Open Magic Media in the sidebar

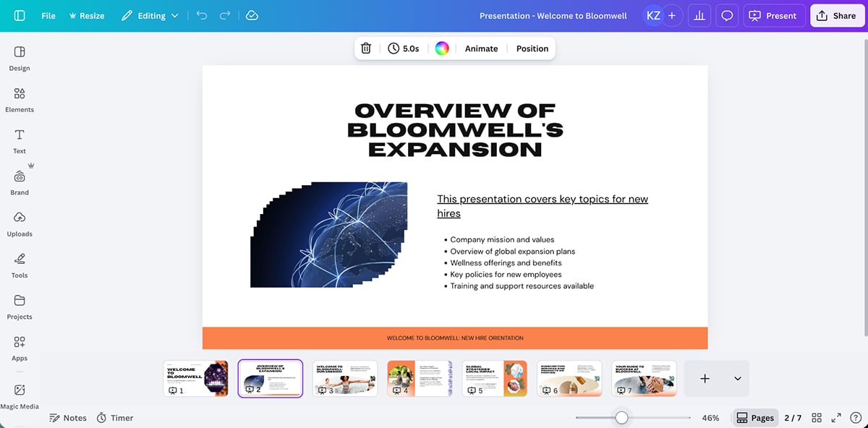coord(20,394)
